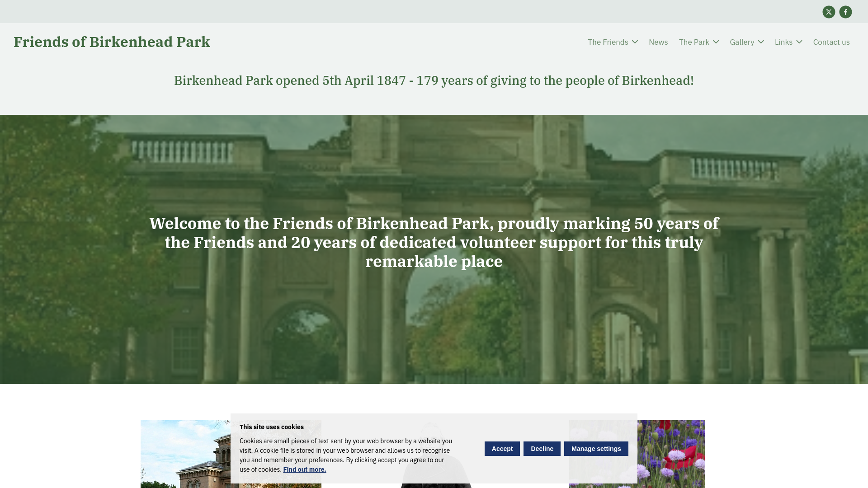Expand the chevron next to The Friends
Image resolution: width=868 pixels, height=488 pixels.
(635, 42)
